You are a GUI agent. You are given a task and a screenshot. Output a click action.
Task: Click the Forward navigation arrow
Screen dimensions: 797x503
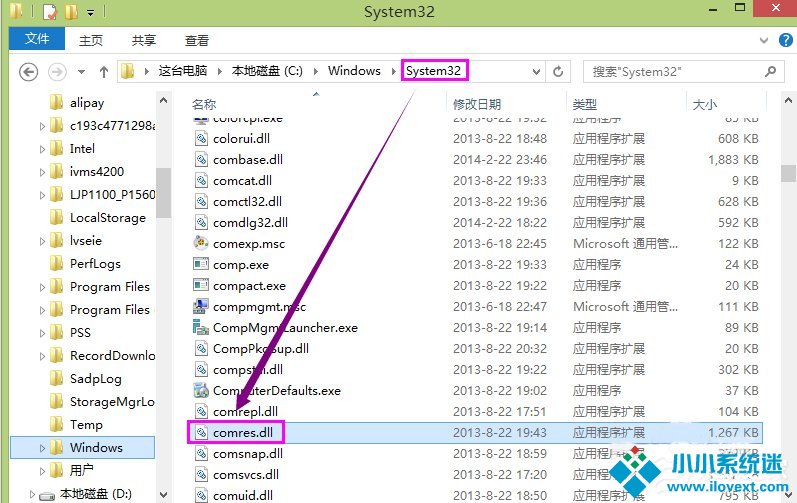pyautogui.click(x=57, y=72)
